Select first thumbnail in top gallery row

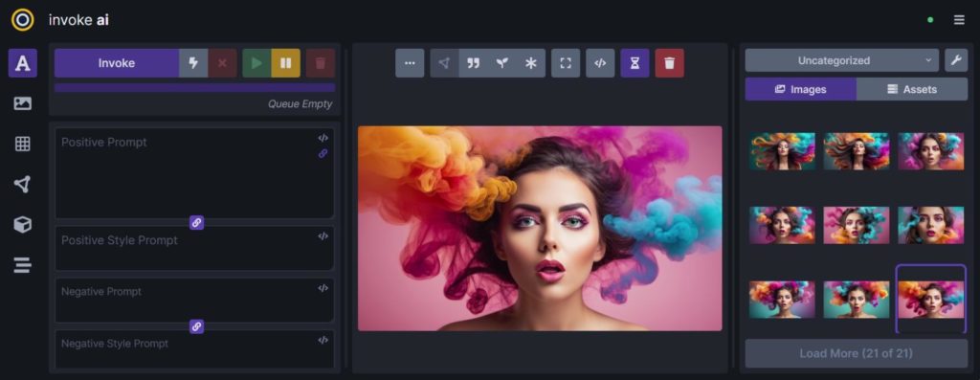(x=783, y=151)
